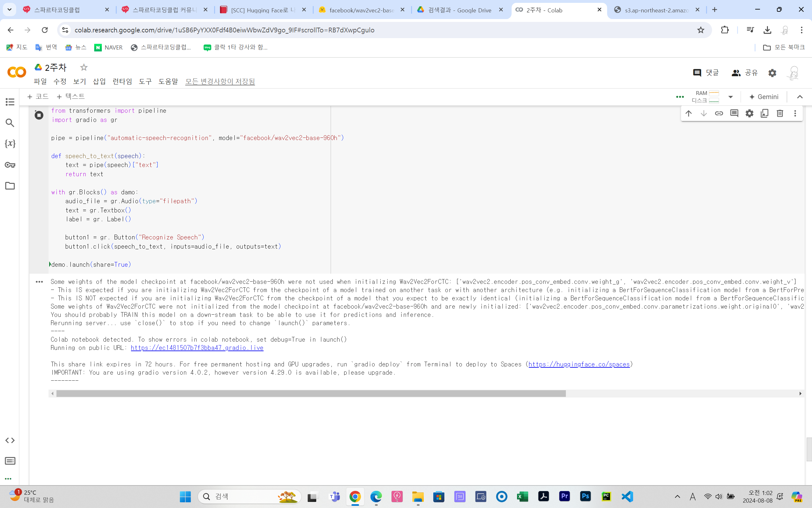Open the 런타임 menu
The height and width of the screenshot is (508, 812).
122,81
